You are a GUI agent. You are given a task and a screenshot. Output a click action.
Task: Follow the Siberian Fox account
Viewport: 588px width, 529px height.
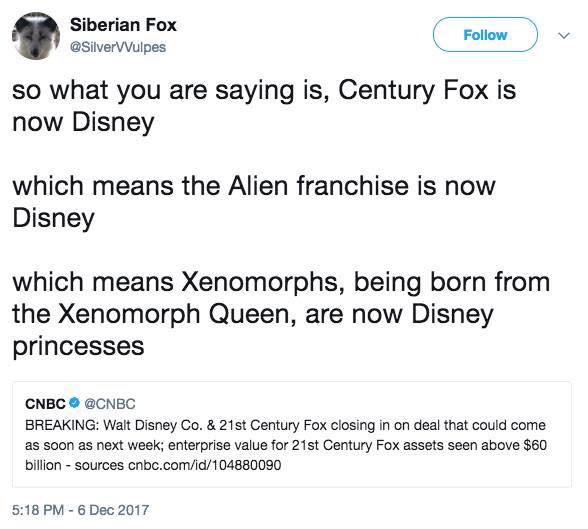[x=485, y=34]
